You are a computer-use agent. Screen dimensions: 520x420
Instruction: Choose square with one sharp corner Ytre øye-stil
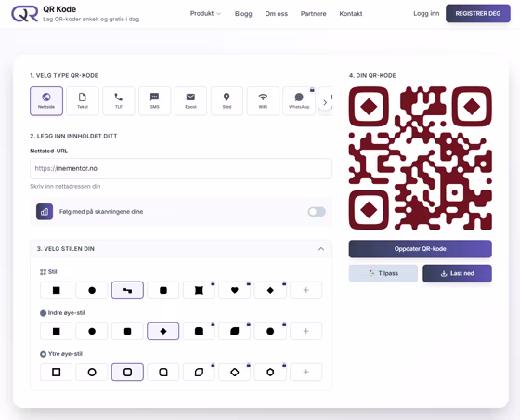pos(163,373)
